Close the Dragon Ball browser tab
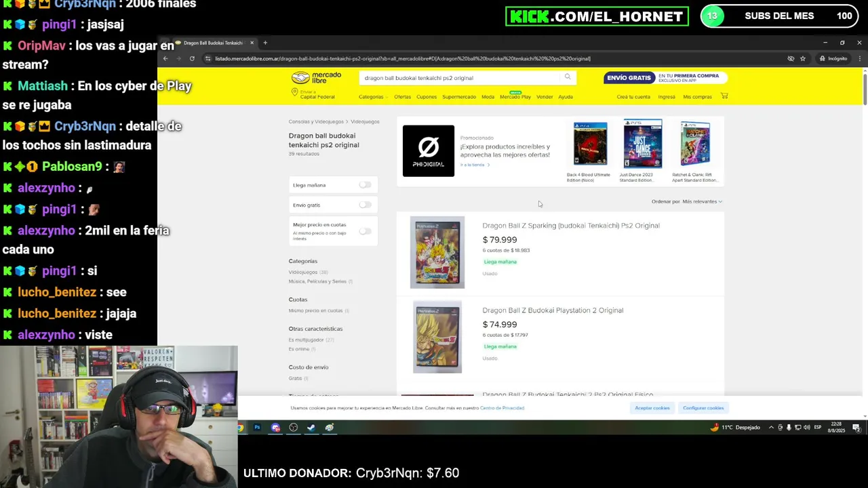 253,43
